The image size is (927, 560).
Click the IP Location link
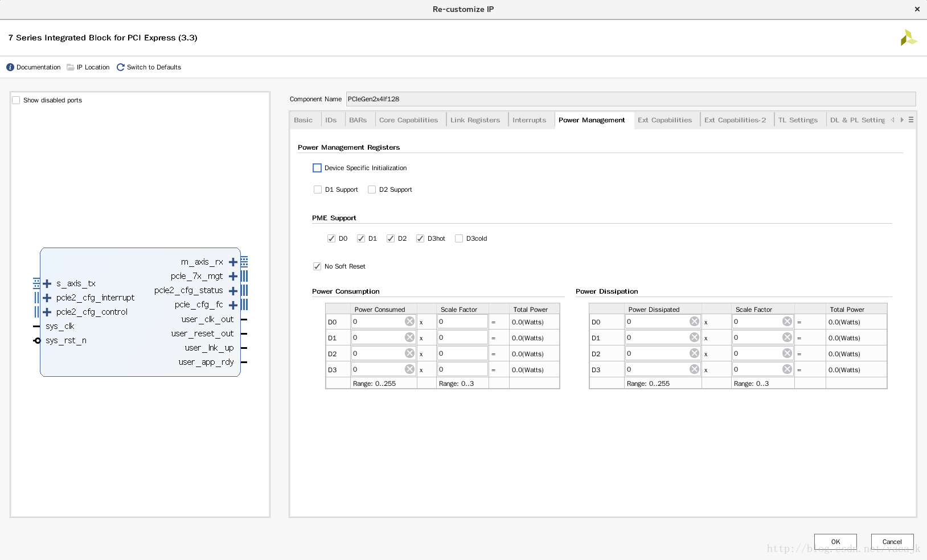pyautogui.click(x=93, y=67)
